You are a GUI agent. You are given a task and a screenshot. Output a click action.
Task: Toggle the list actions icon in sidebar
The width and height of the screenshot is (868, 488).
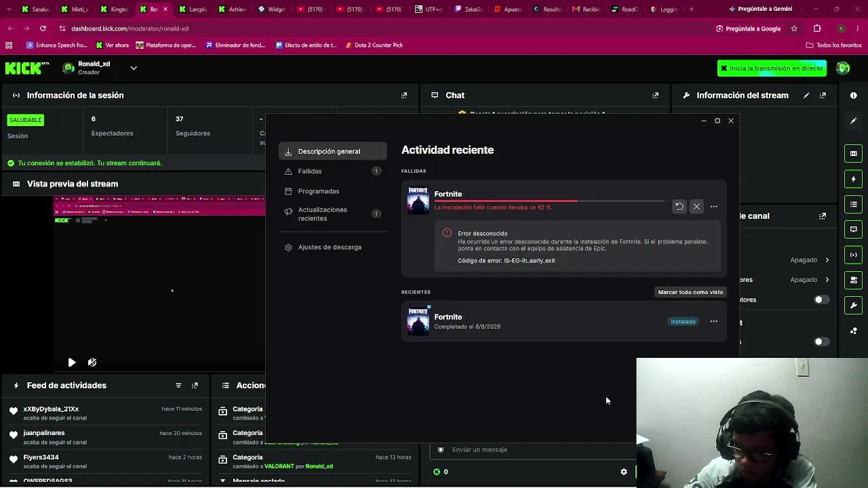tap(853, 204)
